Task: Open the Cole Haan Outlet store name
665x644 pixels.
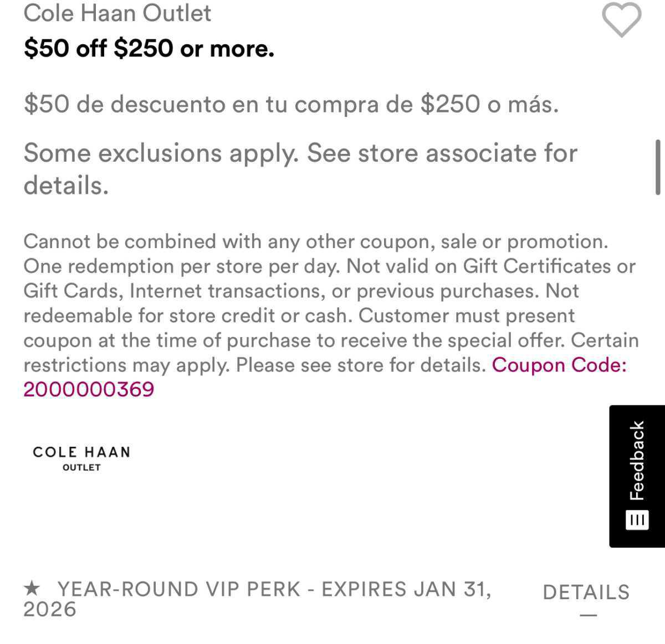Action: click(x=117, y=13)
